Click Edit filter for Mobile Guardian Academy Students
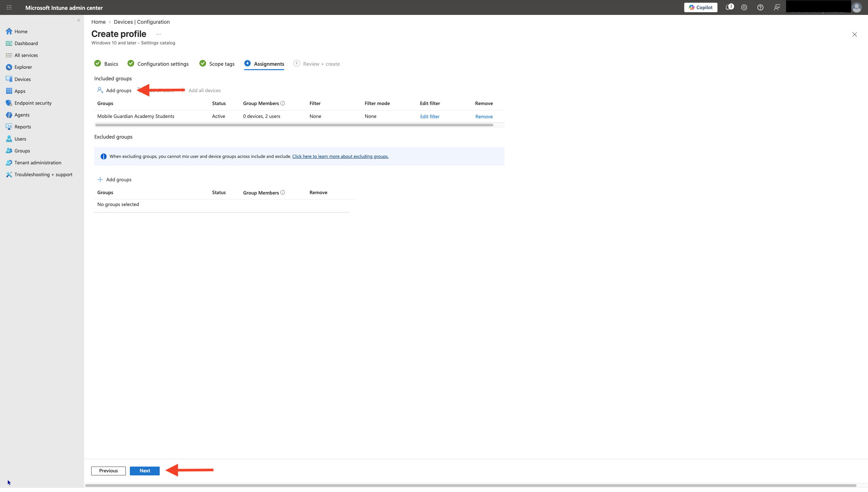 [430, 117]
